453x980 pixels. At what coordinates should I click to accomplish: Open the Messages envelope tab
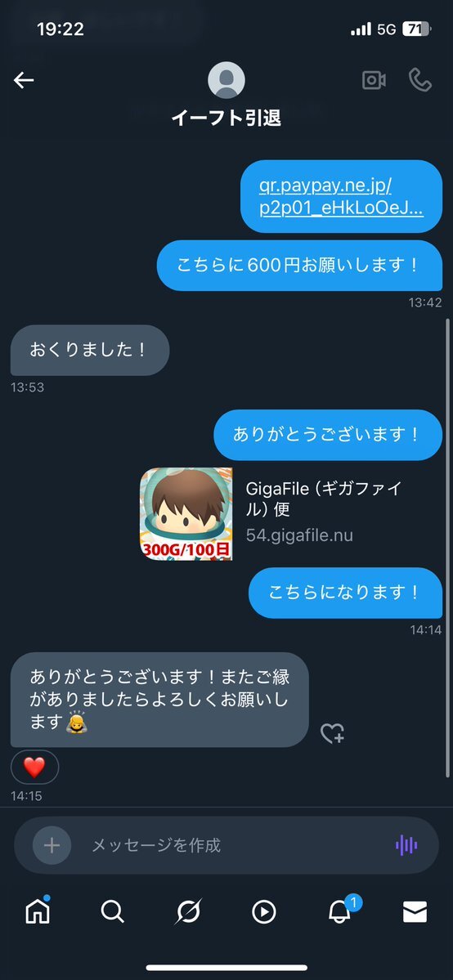coord(415,912)
